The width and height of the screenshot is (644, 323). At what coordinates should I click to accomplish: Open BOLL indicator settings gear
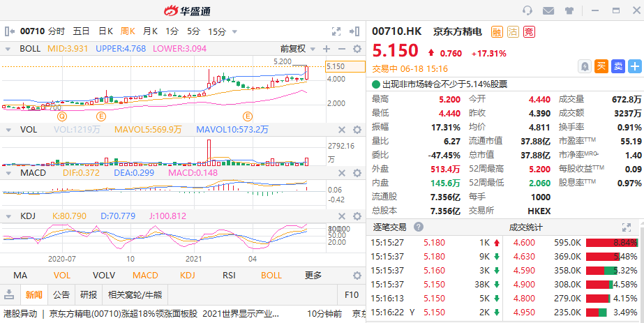[x=357, y=49]
